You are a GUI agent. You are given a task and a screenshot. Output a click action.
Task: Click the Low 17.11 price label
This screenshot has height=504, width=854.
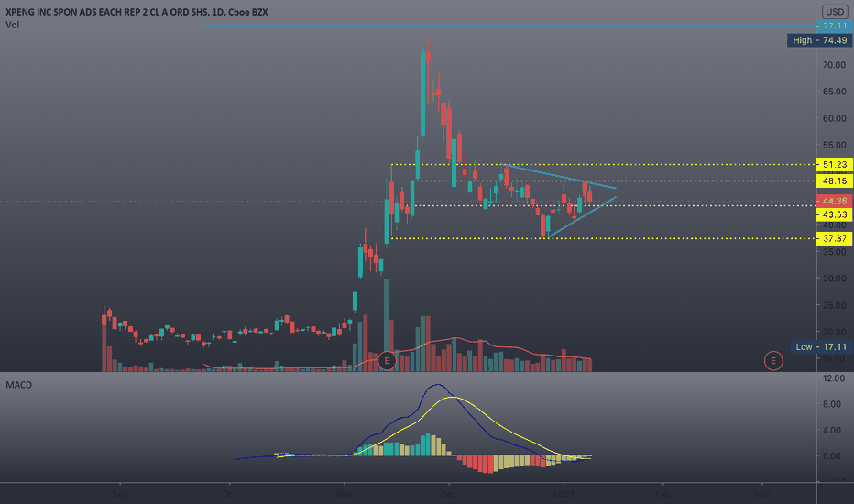coord(821,346)
